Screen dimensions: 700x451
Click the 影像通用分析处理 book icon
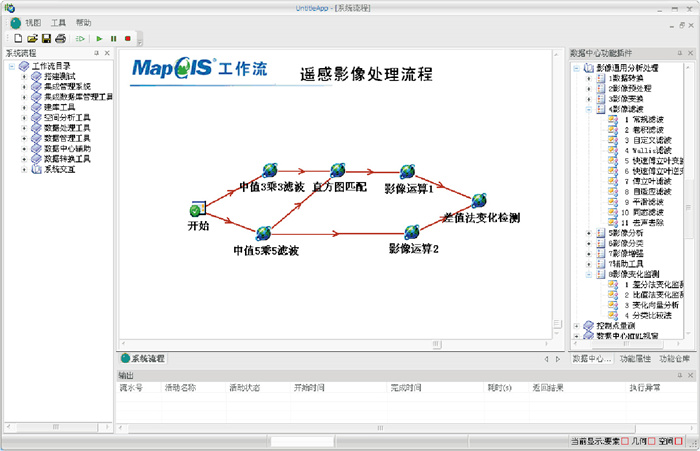[x=589, y=68]
